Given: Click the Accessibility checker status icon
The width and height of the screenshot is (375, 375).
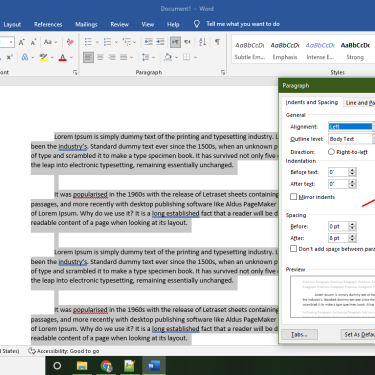Looking at the screenshot, I should (x=32, y=351).
